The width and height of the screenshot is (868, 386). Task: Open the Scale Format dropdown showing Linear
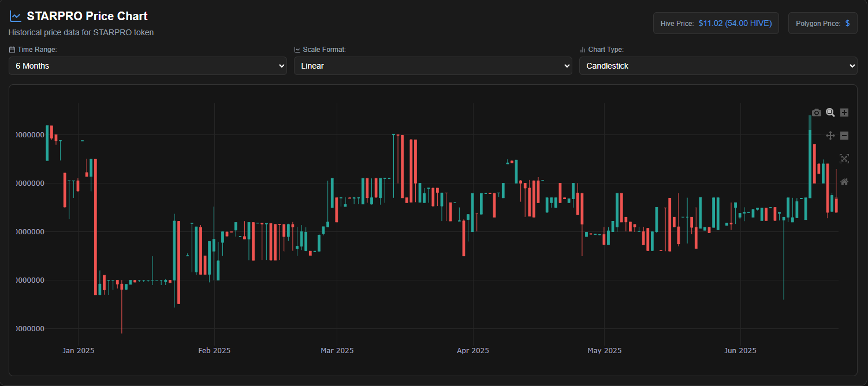(433, 66)
